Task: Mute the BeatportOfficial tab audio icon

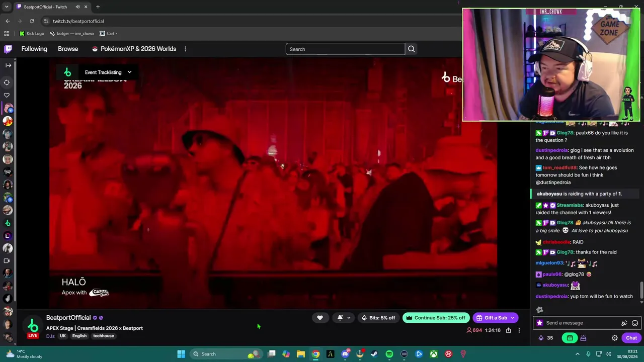Action: tap(77, 7)
